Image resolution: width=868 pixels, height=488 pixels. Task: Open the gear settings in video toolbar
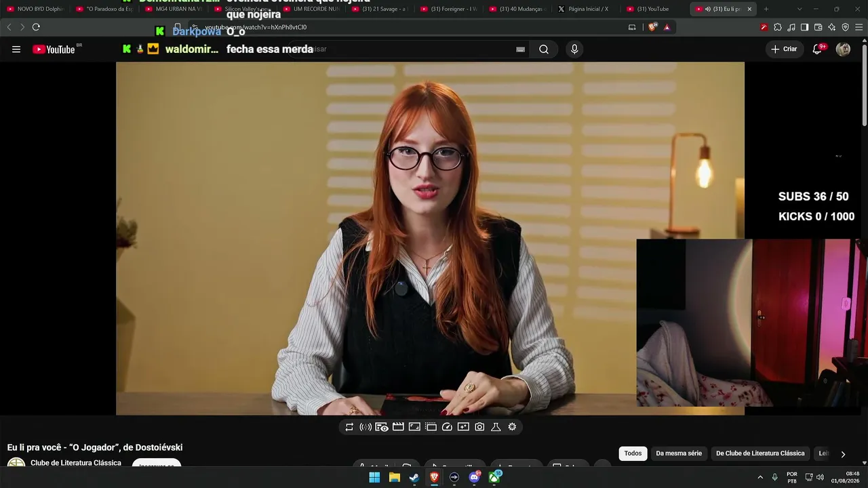(512, 427)
